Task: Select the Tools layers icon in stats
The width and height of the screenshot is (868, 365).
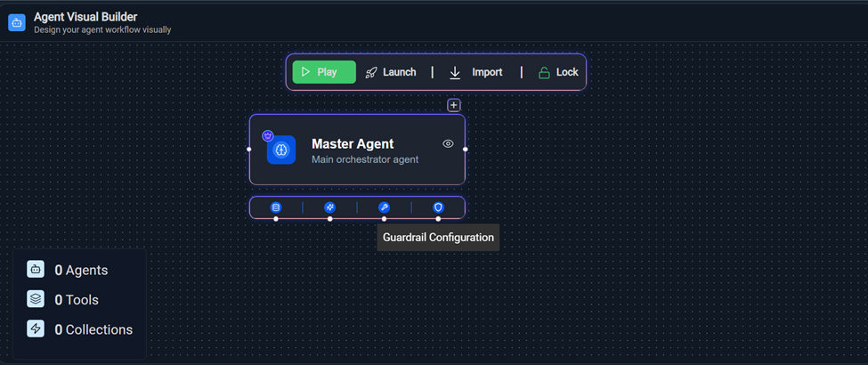Action: pyautogui.click(x=36, y=299)
